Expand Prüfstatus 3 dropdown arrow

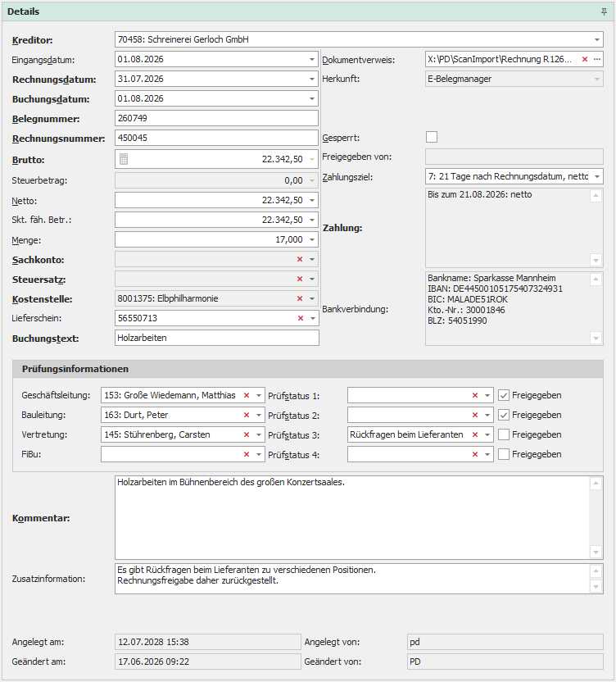click(487, 434)
